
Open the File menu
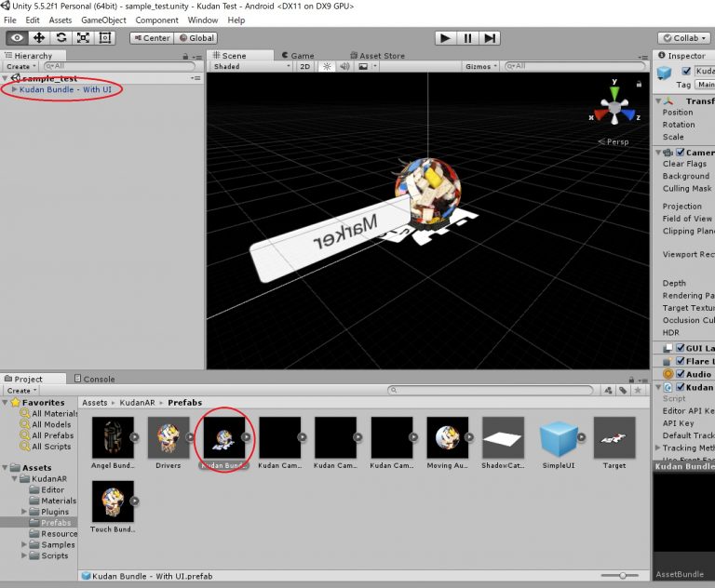[x=10, y=20]
